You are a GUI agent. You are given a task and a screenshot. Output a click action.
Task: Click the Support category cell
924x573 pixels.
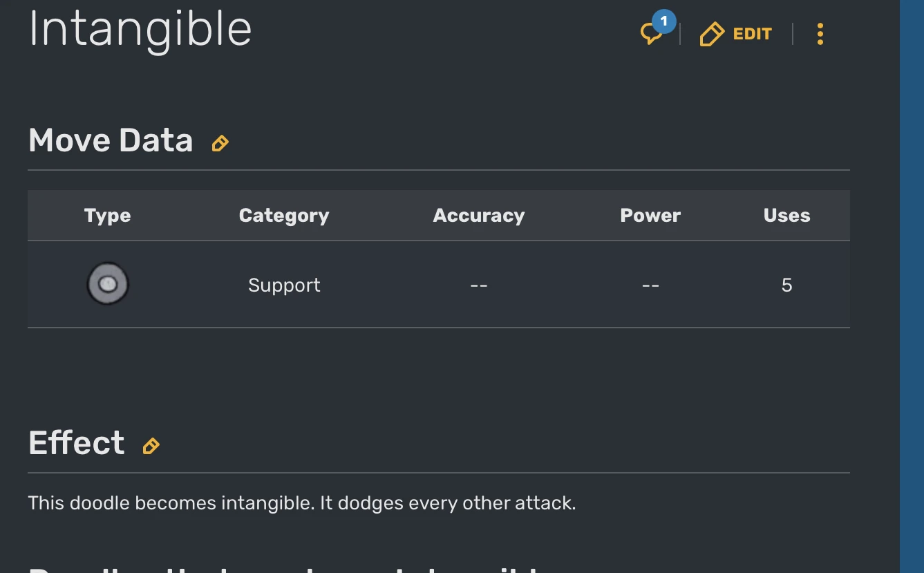tap(284, 285)
